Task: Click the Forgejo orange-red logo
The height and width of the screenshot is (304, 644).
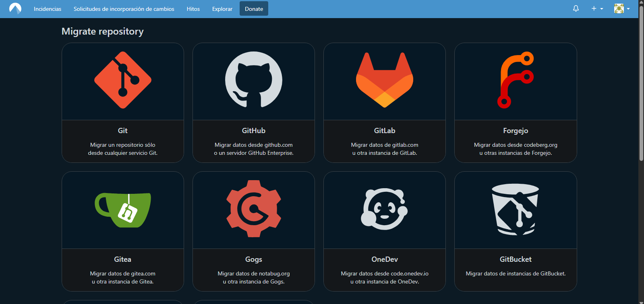Action: (x=516, y=80)
